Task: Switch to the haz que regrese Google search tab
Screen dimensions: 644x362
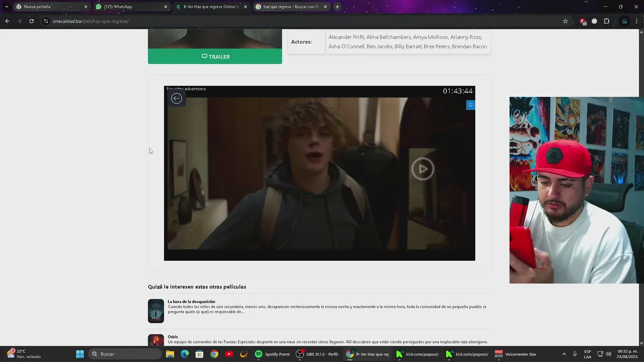Action: point(291,7)
